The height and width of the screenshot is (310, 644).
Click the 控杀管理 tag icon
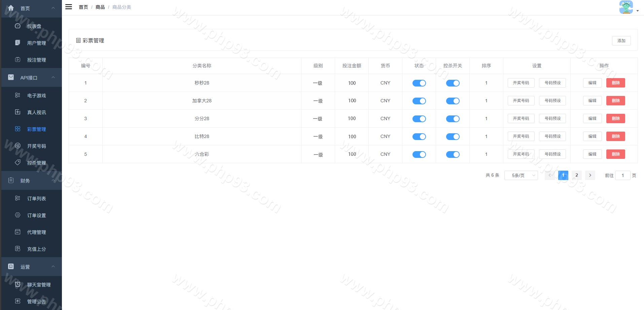tap(18, 163)
